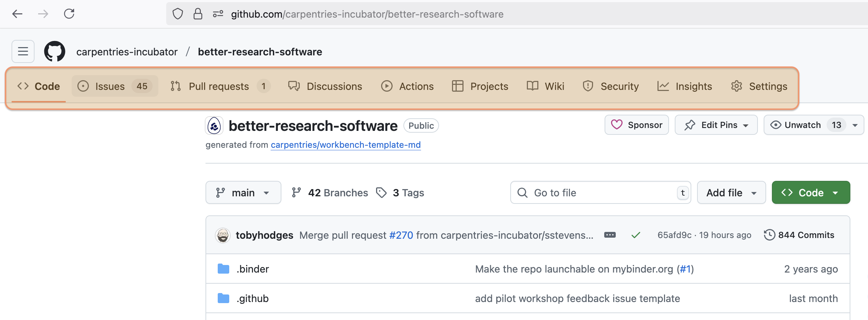
Task: Open the .binder folder
Action: [x=253, y=269]
